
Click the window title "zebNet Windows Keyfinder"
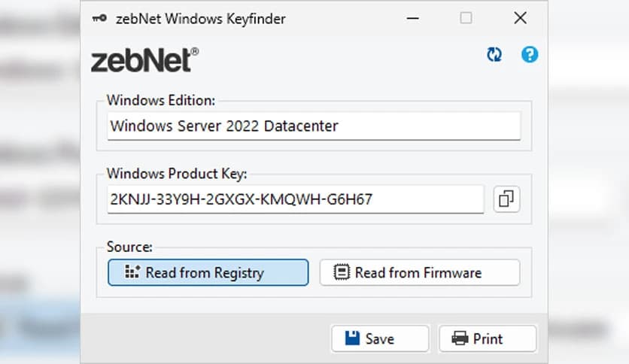coord(201,19)
